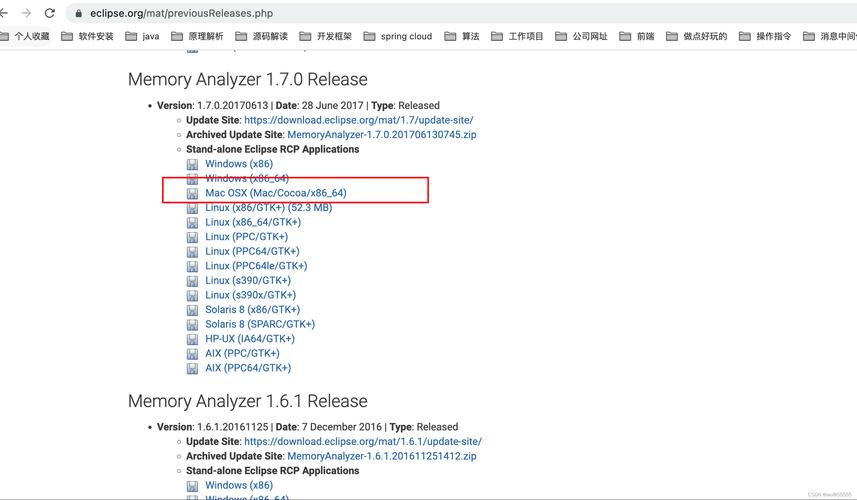Open the 公司网址 bookmark folder
Screen dimensions: 857x500
click(x=581, y=36)
